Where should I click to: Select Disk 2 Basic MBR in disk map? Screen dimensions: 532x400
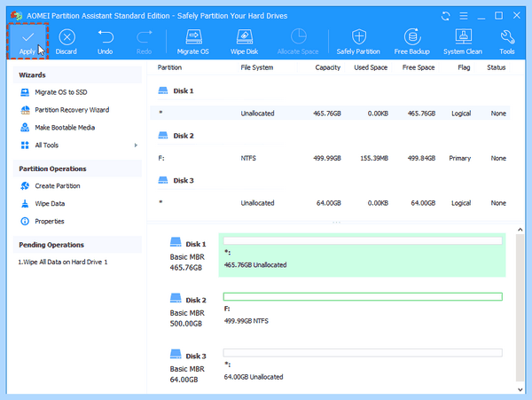188,311
